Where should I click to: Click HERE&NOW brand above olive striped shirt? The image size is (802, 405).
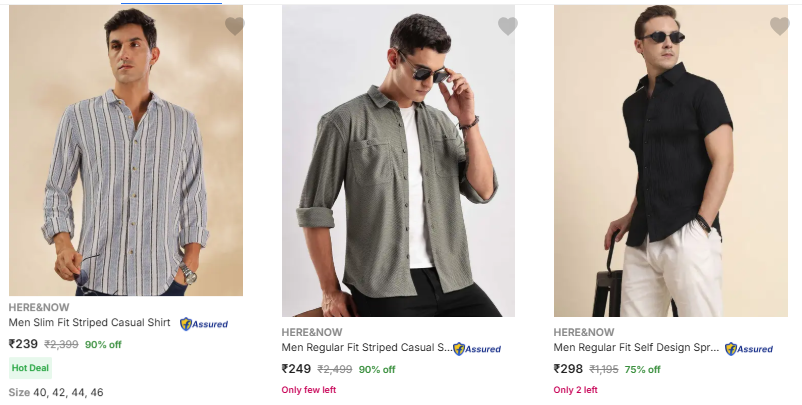click(312, 332)
